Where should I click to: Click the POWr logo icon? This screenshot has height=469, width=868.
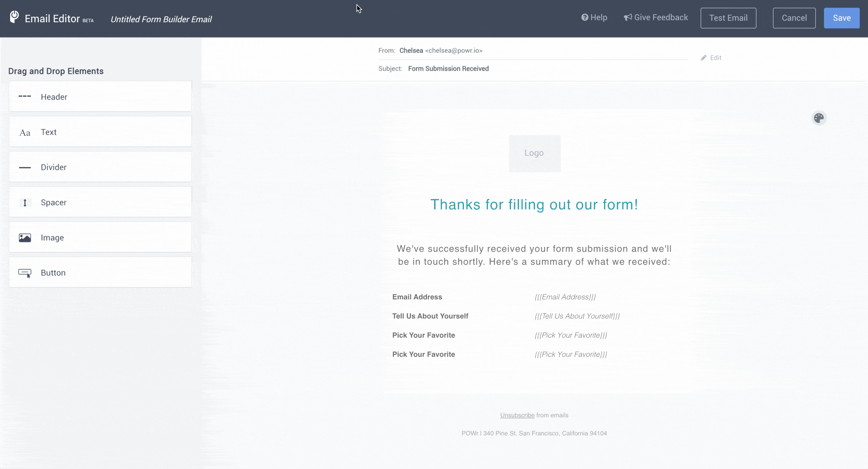coord(14,17)
